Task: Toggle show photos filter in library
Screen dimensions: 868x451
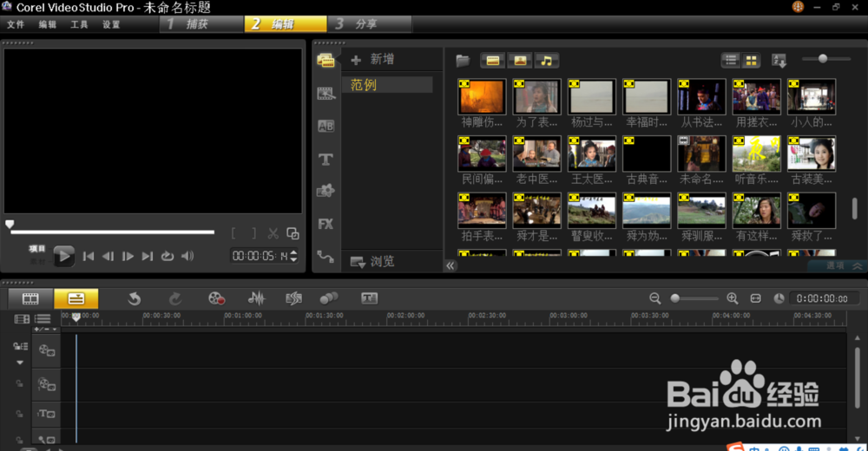Action: [520, 61]
